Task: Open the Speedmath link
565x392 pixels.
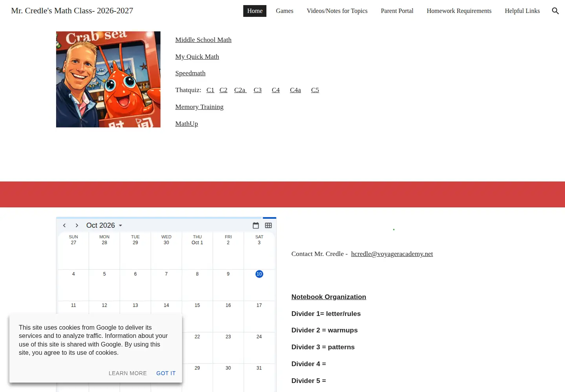Action: pyautogui.click(x=190, y=73)
